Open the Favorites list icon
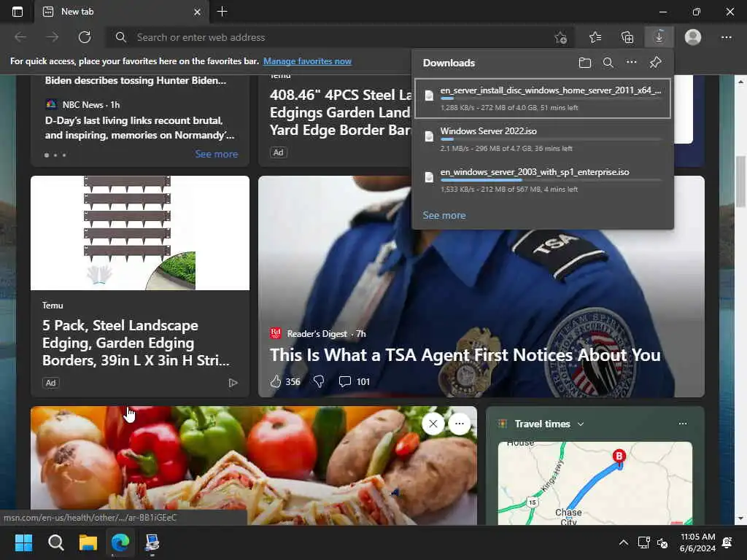Screen dimensions: 747x560 pos(595,37)
